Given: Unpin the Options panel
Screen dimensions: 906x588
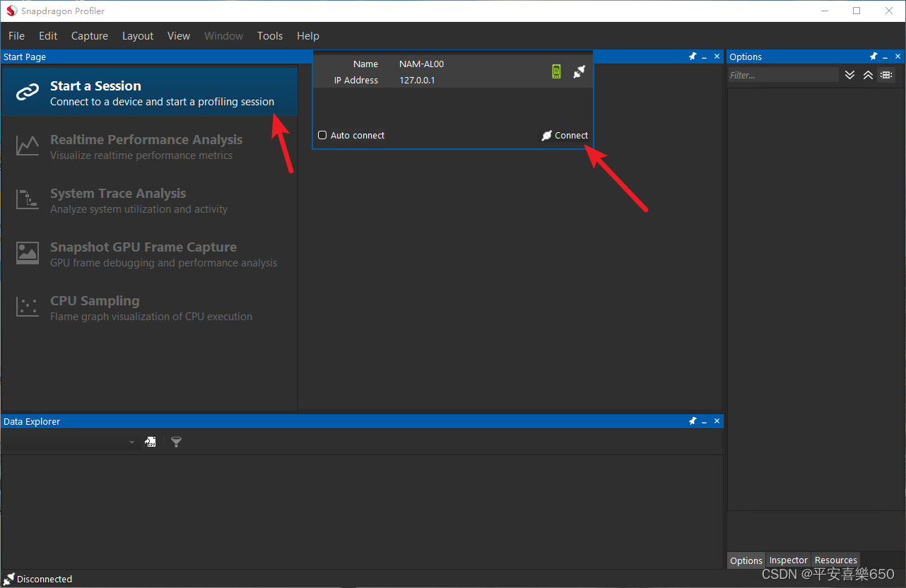Looking at the screenshot, I should pyautogui.click(x=873, y=57).
